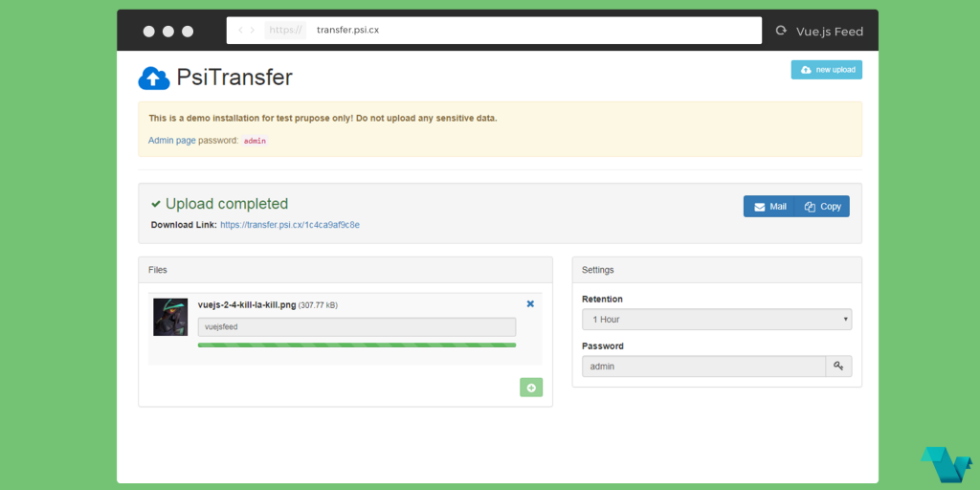Screen dimensions: 980x490
Task: Click the new upload button
Action: pos(826,69)
